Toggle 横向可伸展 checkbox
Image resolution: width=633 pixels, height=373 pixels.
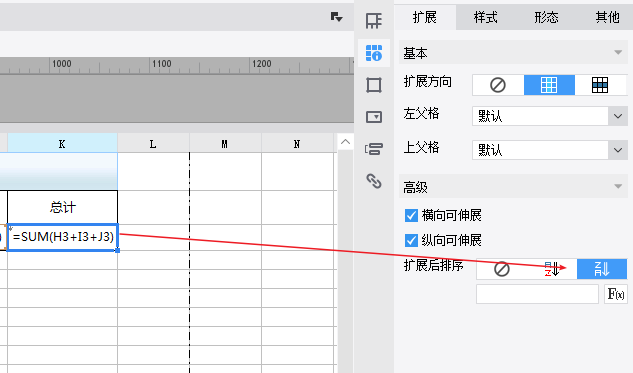(x=411, y=216)
